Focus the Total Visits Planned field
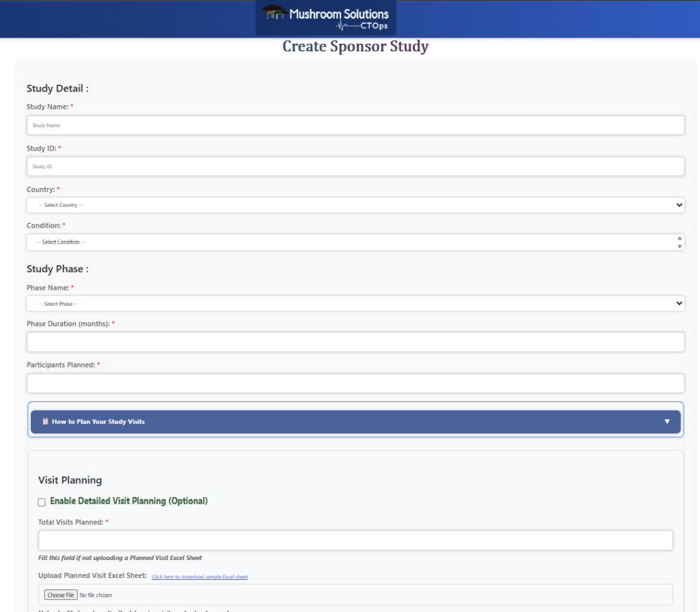 pos(355,540)
